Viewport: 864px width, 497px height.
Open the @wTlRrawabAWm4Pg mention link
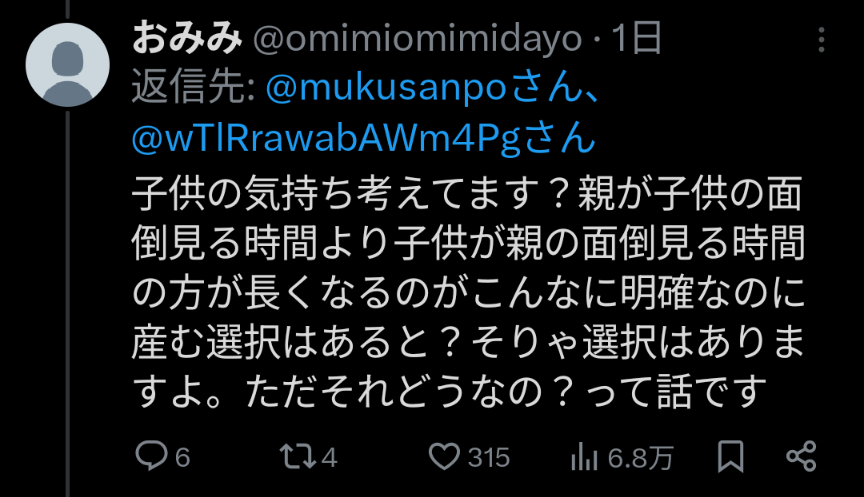coord(326,138)
